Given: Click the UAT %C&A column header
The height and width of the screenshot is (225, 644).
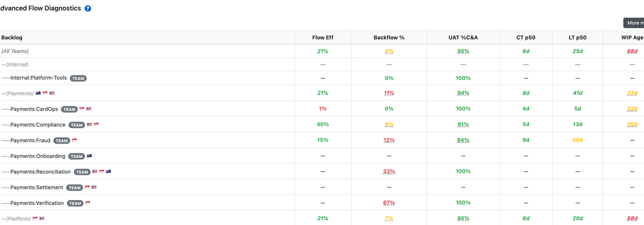Looking at the screenshot, I should (463, 37).
